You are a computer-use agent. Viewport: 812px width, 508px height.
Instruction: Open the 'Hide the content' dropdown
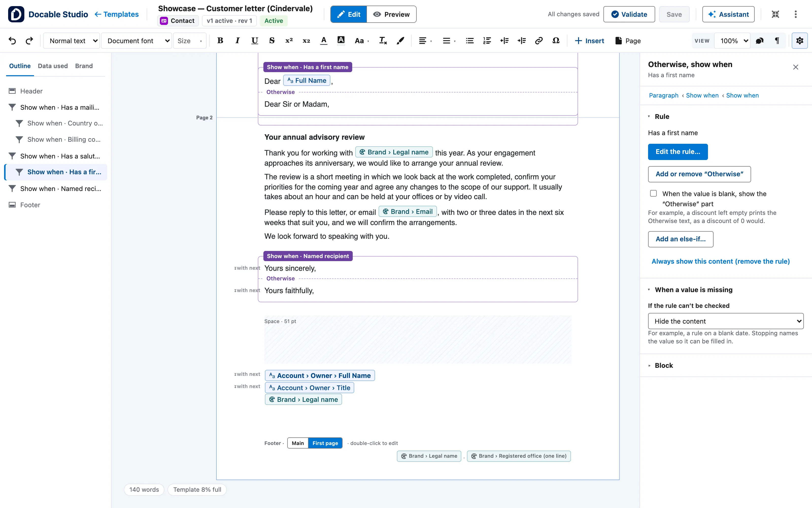725,321
